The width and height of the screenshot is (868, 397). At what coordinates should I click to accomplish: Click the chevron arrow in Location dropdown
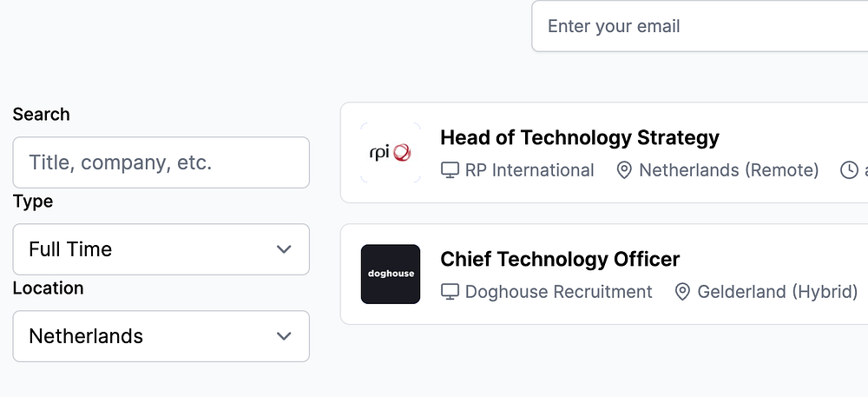pos(283,336)
